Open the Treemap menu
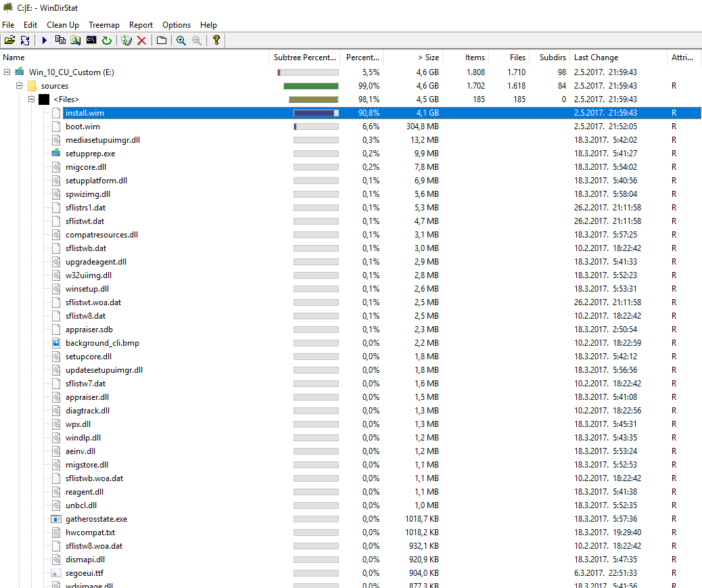Viewport: 702px width, 588px height. tap(104, 25)
